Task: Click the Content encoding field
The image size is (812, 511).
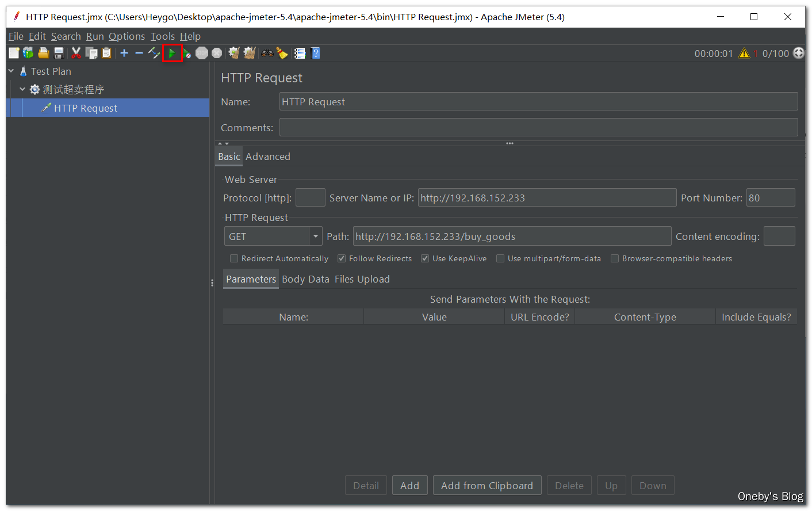Action: point(779,236)
